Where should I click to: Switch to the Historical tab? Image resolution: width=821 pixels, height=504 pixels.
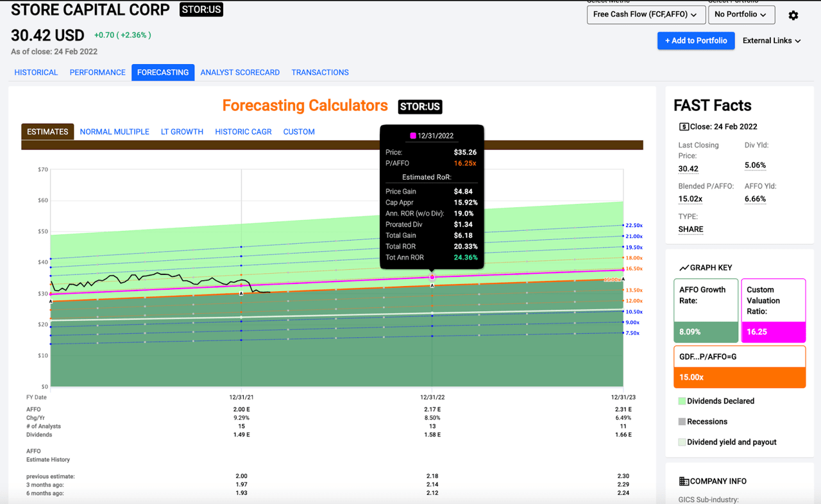36,72
